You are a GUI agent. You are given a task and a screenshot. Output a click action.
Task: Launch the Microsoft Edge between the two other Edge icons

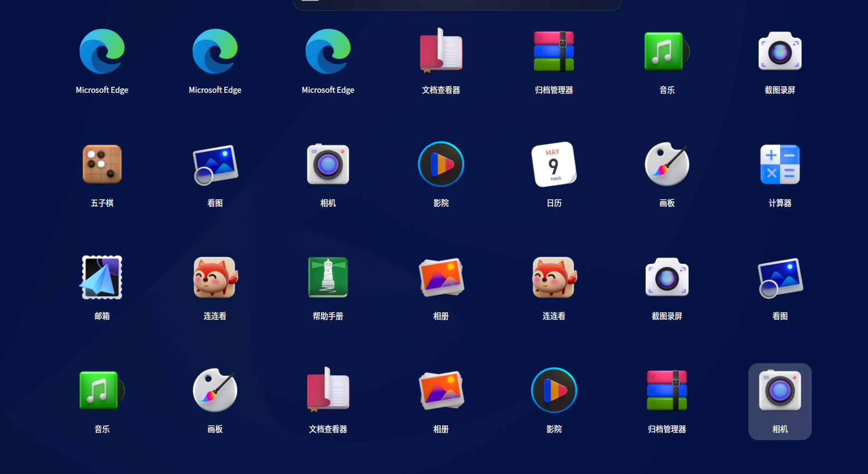[x=215, y=51]
